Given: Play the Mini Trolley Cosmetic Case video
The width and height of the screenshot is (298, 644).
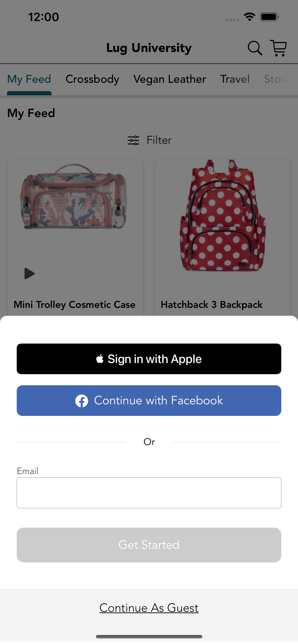Looking at the screenshot, I should pos(29,274).
